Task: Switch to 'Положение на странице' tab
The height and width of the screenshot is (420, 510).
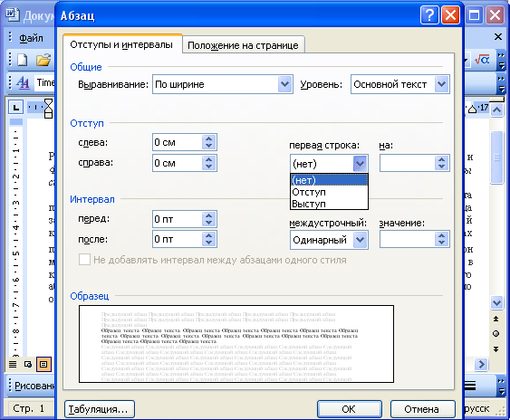Action: tap(243, 45)
